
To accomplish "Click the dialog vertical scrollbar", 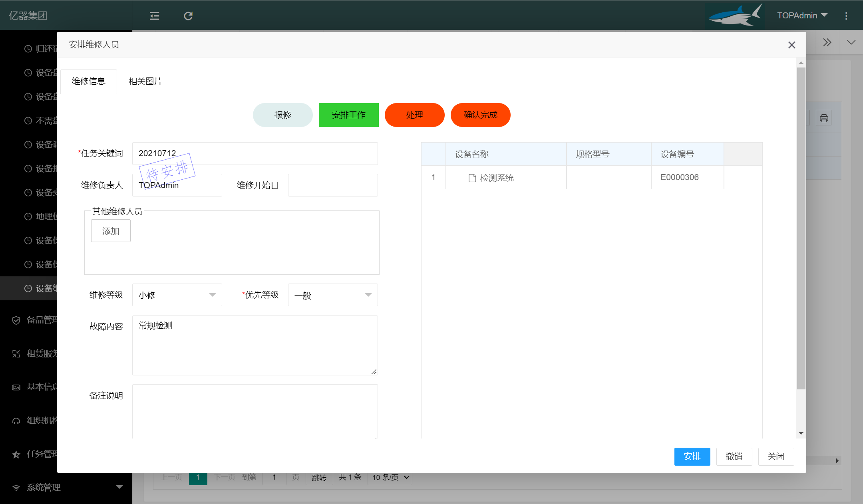I will tap(801, 228).
